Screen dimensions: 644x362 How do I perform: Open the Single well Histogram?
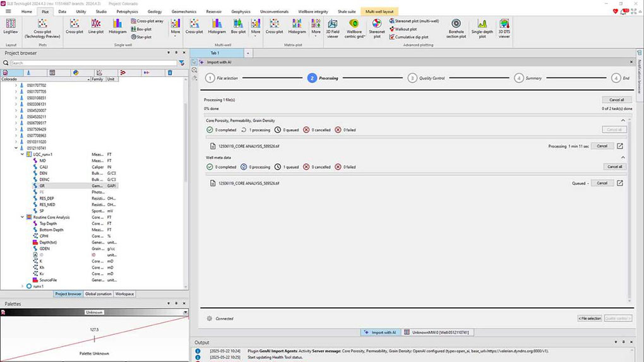point(117,26)
